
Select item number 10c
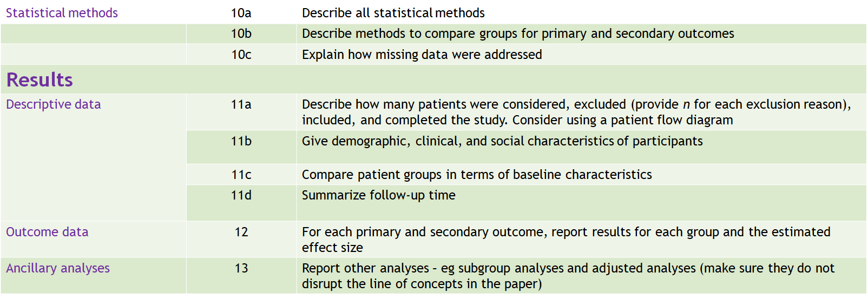pyautogui.click(x=241, y=55)
